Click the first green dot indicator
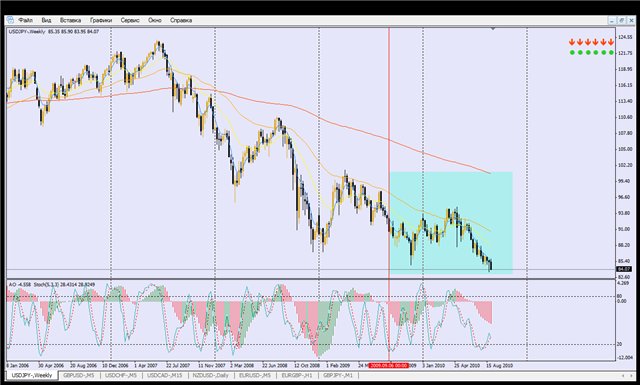The image size is (640, 385). click(572, 52)
